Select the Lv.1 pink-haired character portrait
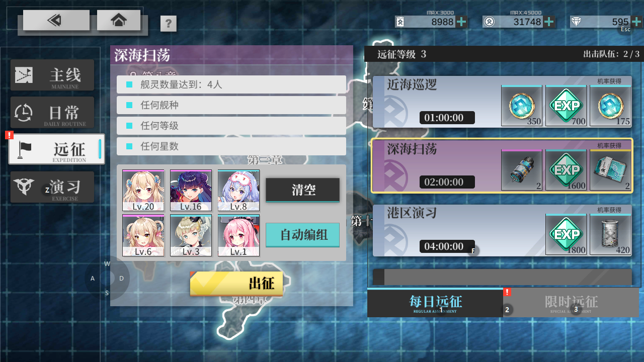The width and height of the screenshot is (644, 362). tap(238, 235)
